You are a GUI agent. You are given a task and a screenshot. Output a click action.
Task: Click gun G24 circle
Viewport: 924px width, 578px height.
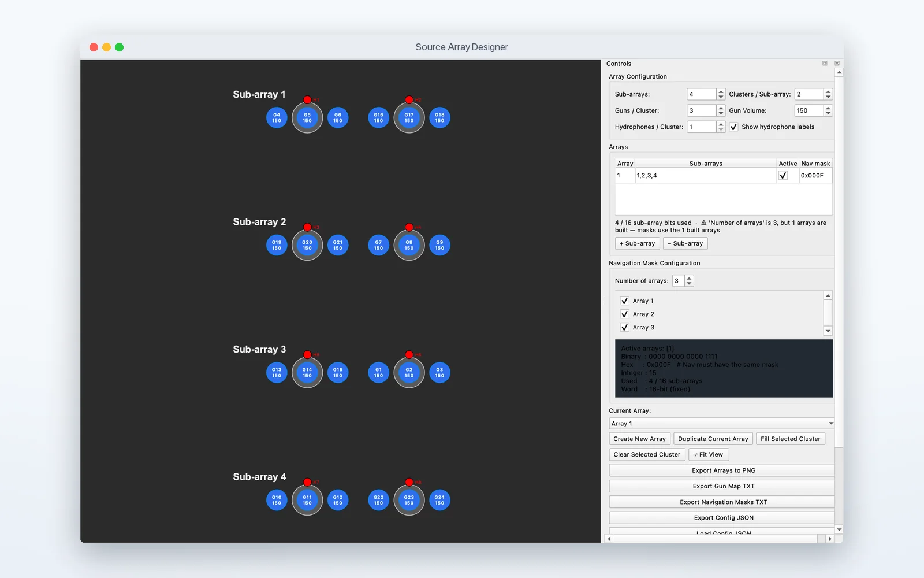pos(439,500)
